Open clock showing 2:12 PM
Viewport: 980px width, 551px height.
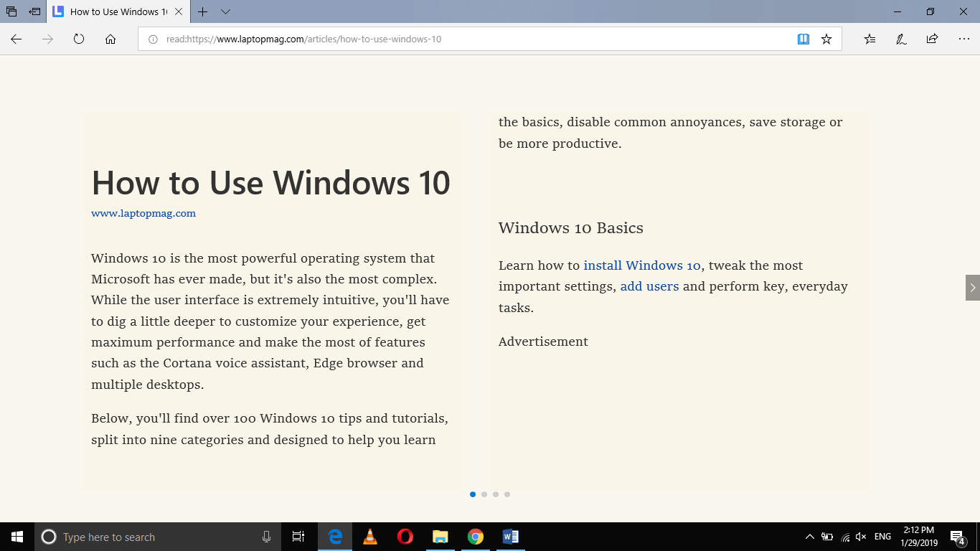point(920,537)
